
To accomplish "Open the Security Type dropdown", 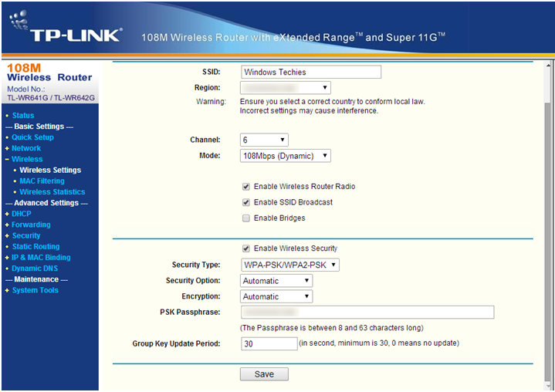I will (x=289, y=265).
